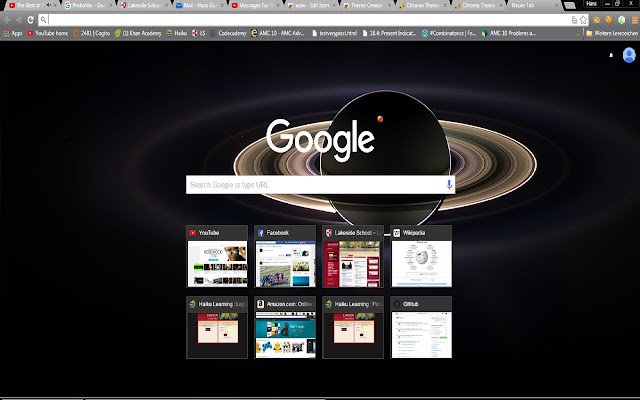Open the YouTube home bookmark

point(48,33)
